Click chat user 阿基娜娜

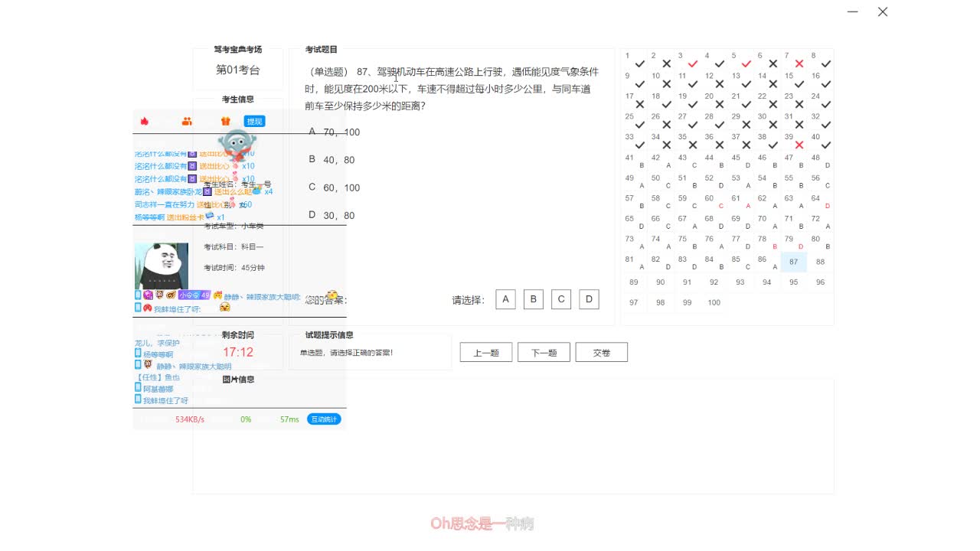[158, 389]
